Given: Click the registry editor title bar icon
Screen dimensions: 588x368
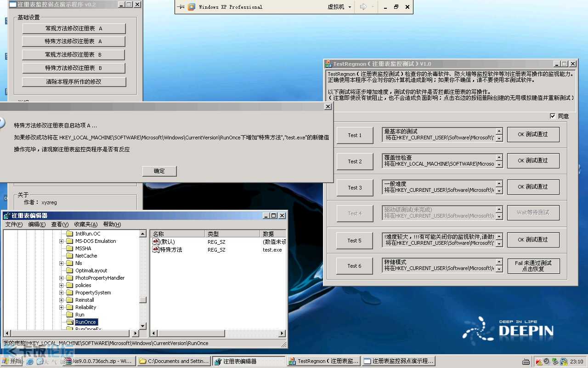Looking at the screenshot, I should (x=7, y=216).
